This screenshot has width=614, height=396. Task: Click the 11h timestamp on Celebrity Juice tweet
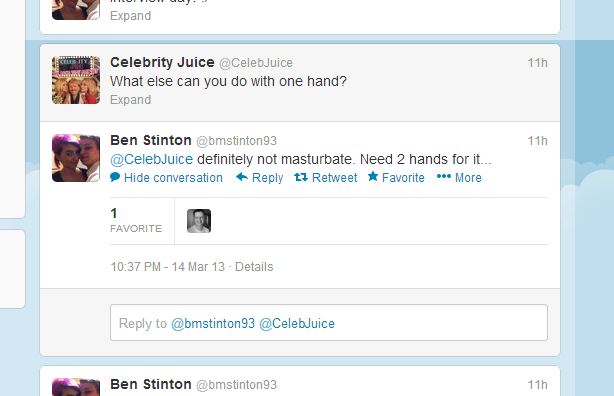(537, 63)
